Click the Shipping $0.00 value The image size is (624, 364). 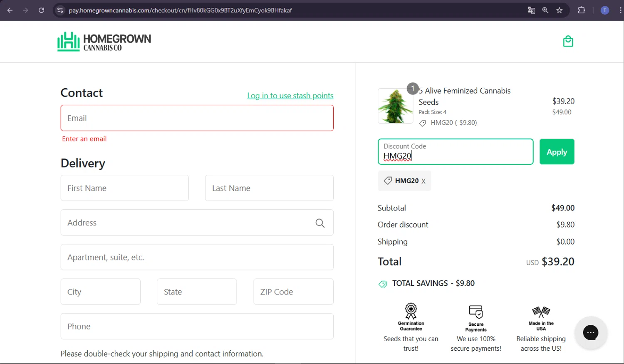(x=565, y=242)
